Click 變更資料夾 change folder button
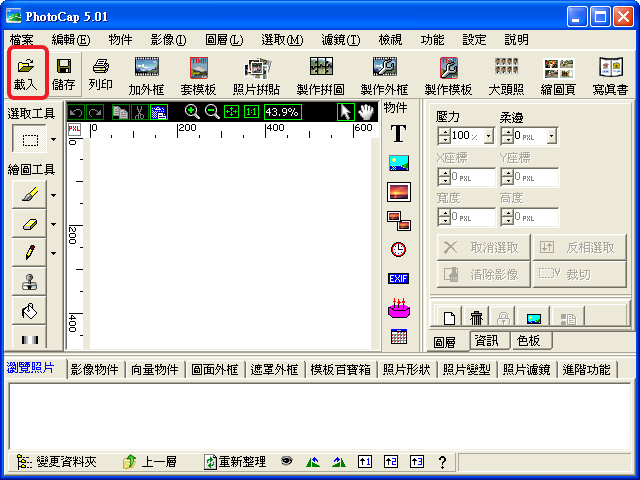640x480 pixels. (x=57, y=462)
